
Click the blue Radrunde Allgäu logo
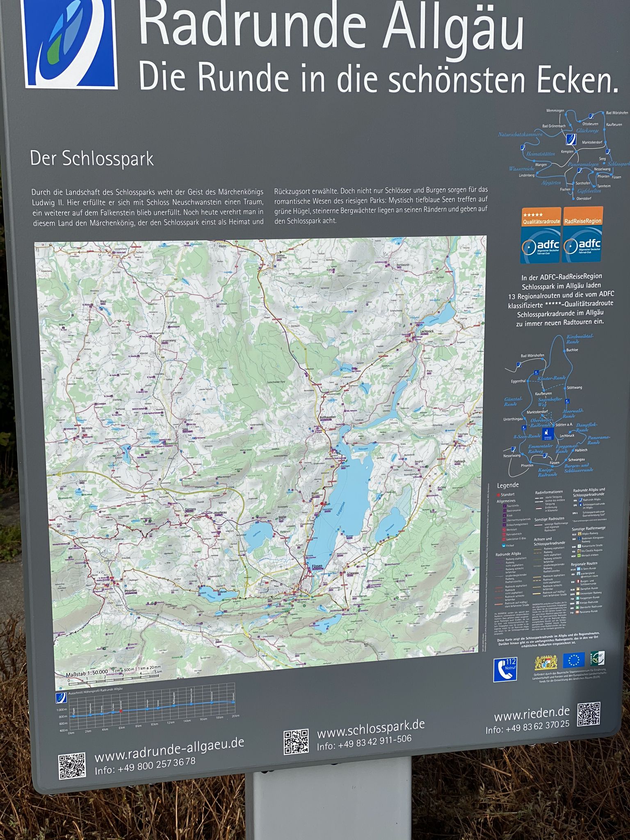click(70, 43)
